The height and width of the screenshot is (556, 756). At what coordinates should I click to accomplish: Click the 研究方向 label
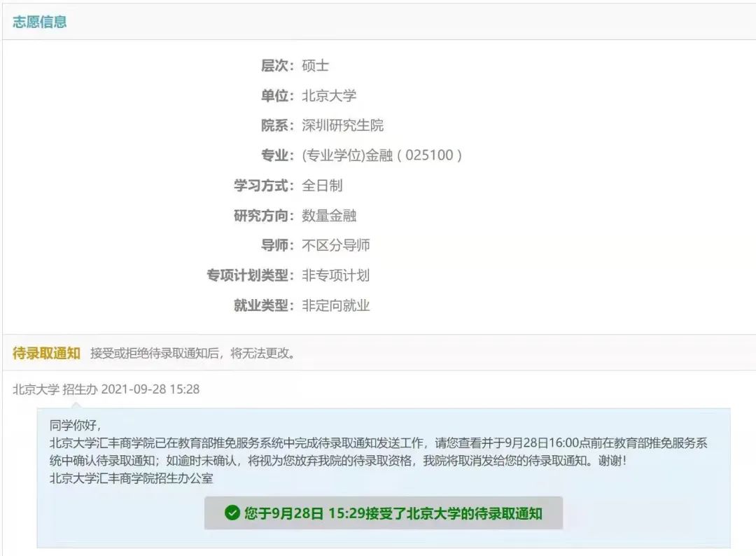(x=264, y=216)
